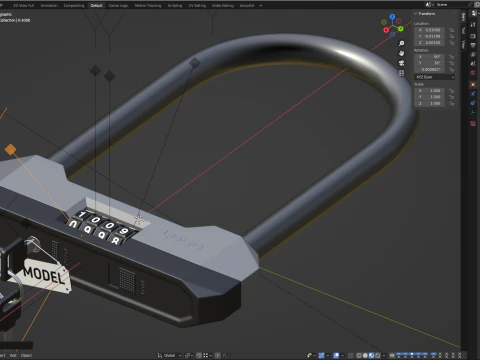
Task: Click the zoom viewport magnifier icon
Action: point(402,43)
